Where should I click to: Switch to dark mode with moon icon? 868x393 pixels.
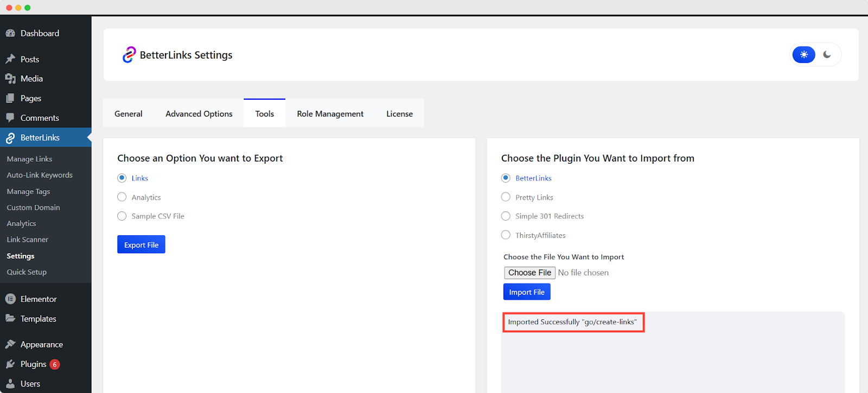click(x=827, y=55)
